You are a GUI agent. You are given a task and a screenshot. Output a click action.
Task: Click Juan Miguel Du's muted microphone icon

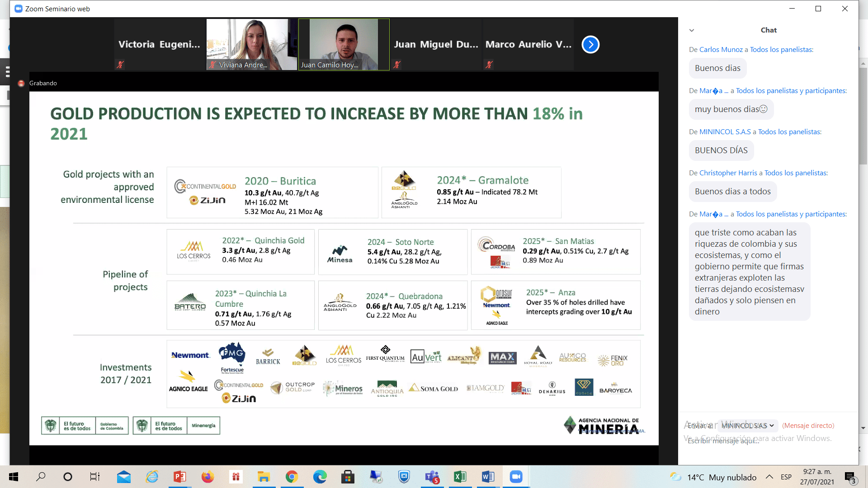(396, 65)
